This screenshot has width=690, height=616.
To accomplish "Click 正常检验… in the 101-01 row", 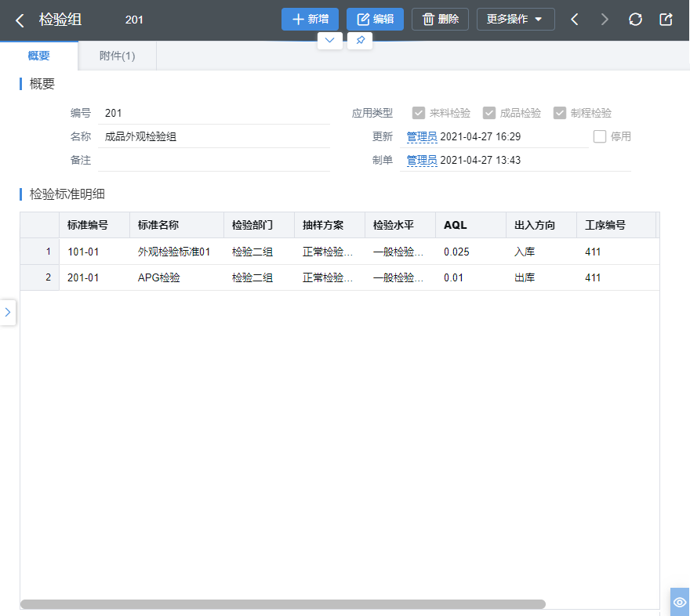I will [x=329, y=252].
